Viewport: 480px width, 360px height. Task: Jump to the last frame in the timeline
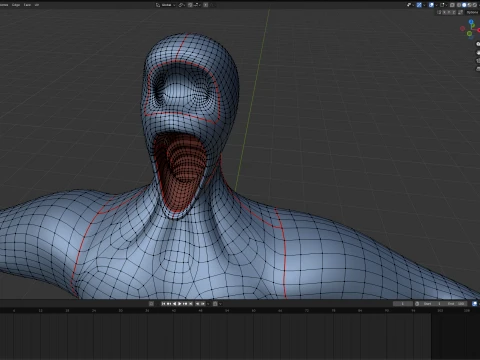[191, 304]
